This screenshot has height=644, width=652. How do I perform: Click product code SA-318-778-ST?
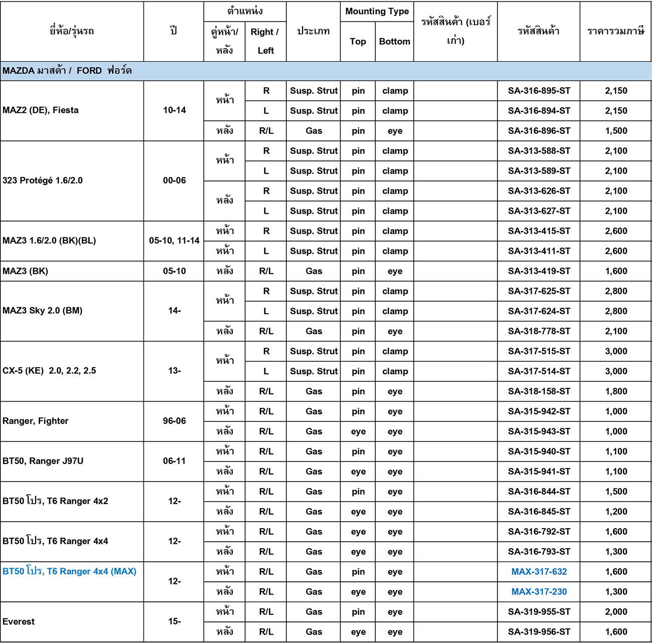click(539, 332)
